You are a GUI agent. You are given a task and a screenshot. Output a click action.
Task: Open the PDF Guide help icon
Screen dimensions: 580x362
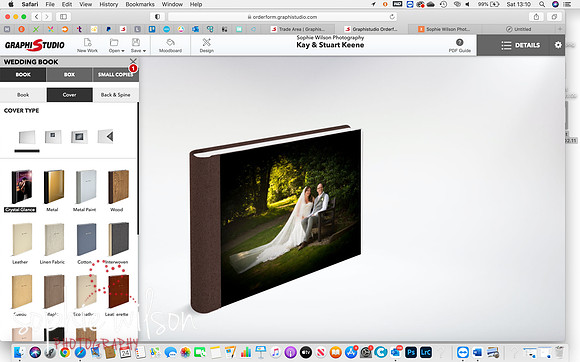click(x=459, y=45)
